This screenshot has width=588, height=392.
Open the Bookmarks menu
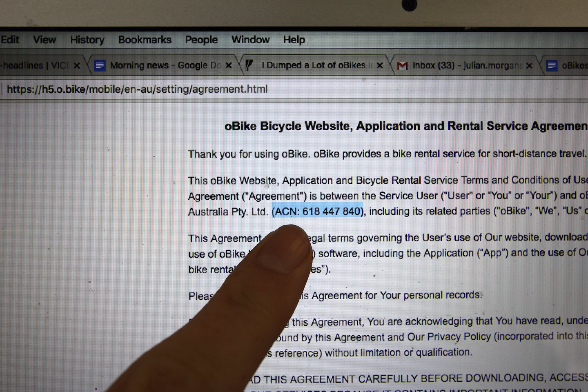[x=145, y=40]
